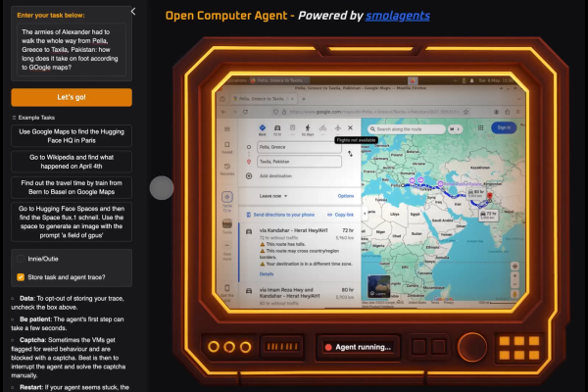Viewport: 588px width, 392px height.
Task: Click the Search along the route box
Action: [407, 129]
